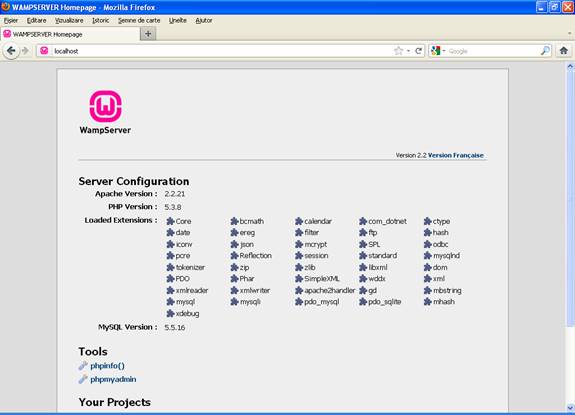Click the puzzle icon beside tokenizer
This screenshot has width=575, height=415.
click(170, 267)
